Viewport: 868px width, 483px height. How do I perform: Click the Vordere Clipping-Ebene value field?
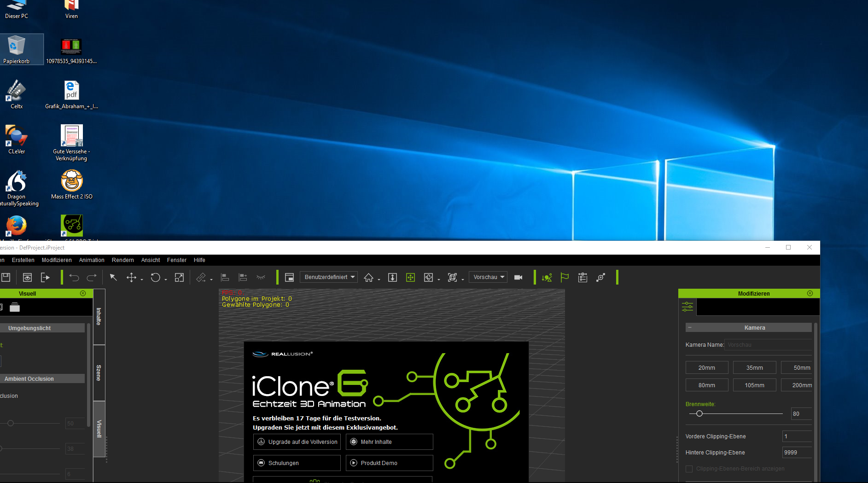797,436
